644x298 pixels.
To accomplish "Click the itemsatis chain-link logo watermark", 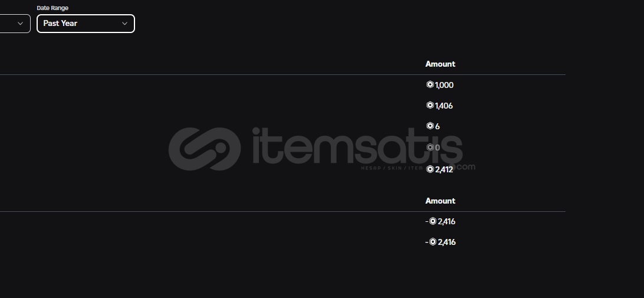I will 205,149.
